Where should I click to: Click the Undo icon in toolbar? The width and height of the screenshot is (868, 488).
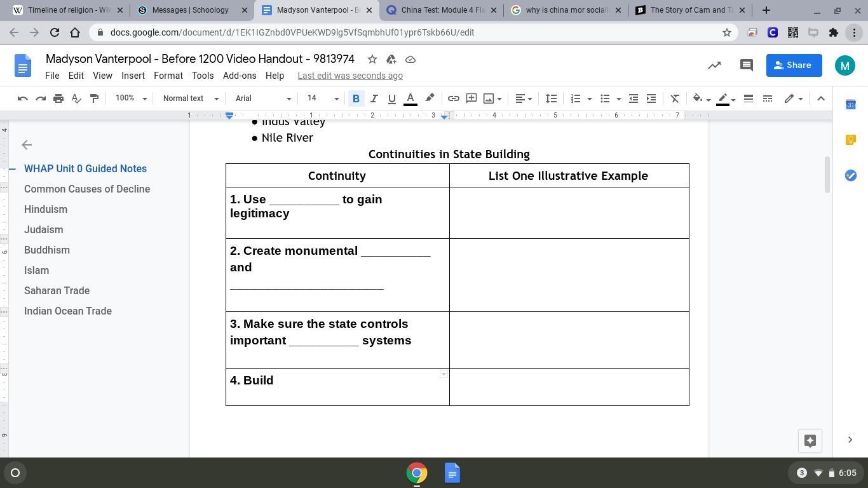point(22,98)
